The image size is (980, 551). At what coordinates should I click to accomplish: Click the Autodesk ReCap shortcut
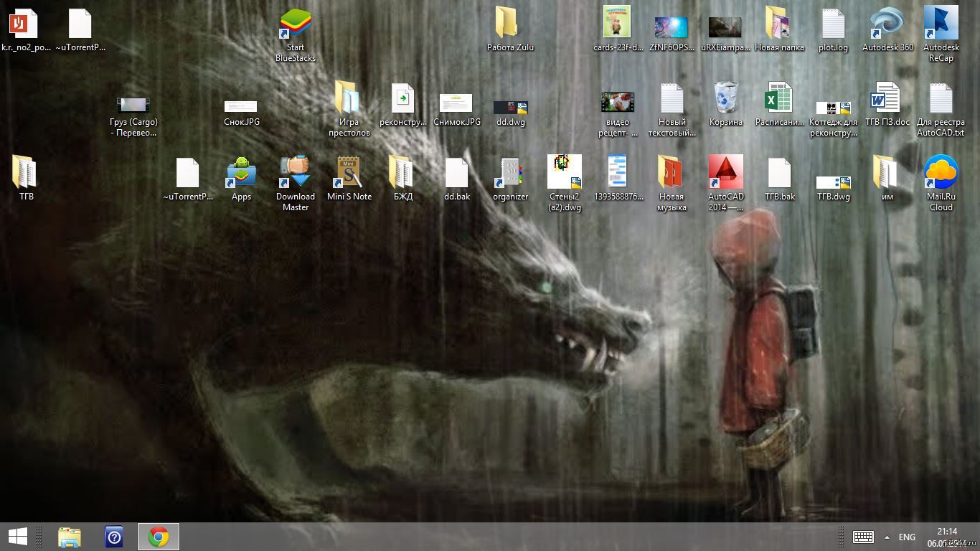point(941,25)
